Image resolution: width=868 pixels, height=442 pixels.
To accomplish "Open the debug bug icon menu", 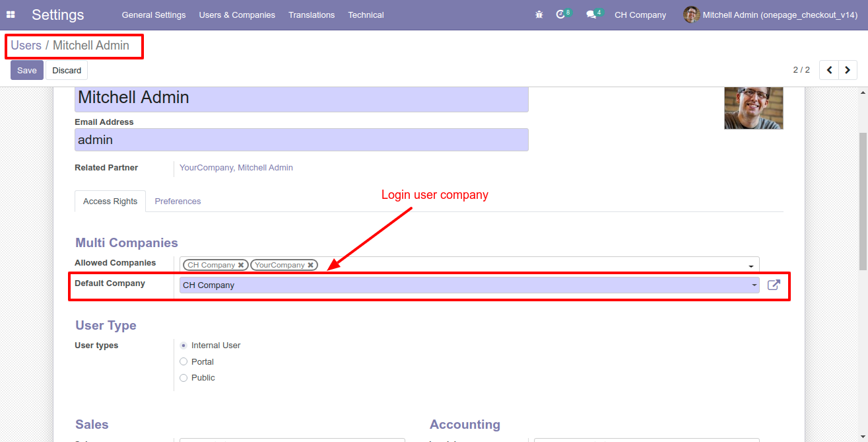I will click(x=539, y=15).
